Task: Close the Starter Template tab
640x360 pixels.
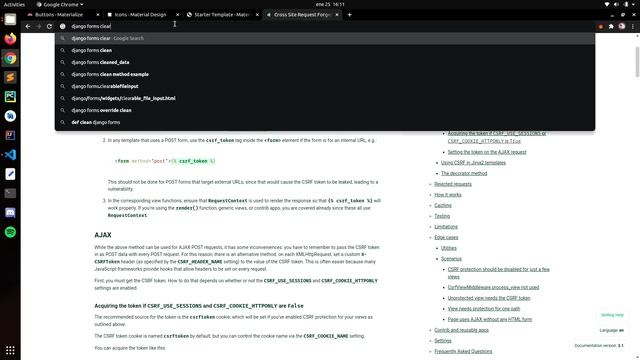Action: point(257,15)
